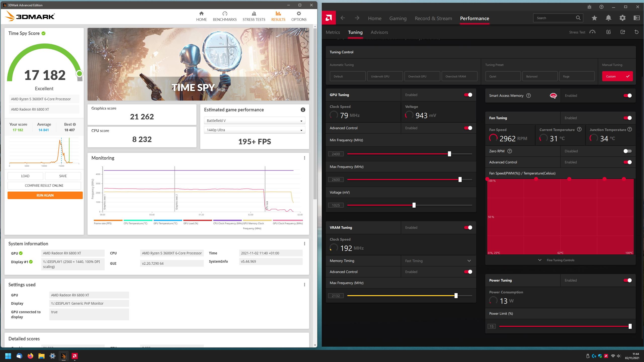
Task: Click the AMD logo icon in Radeon Software
Action: click(329, 18)
